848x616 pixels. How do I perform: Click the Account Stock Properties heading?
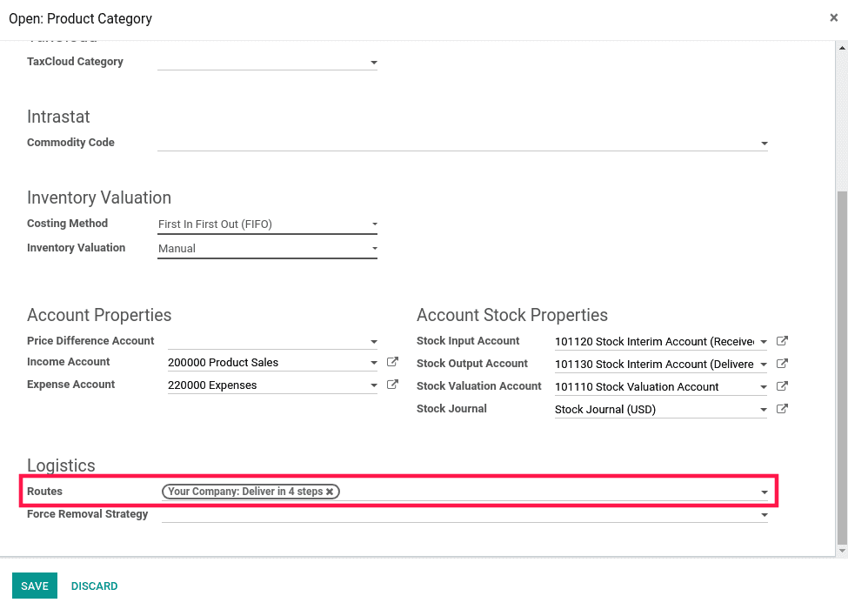click(x=512, y=315)
